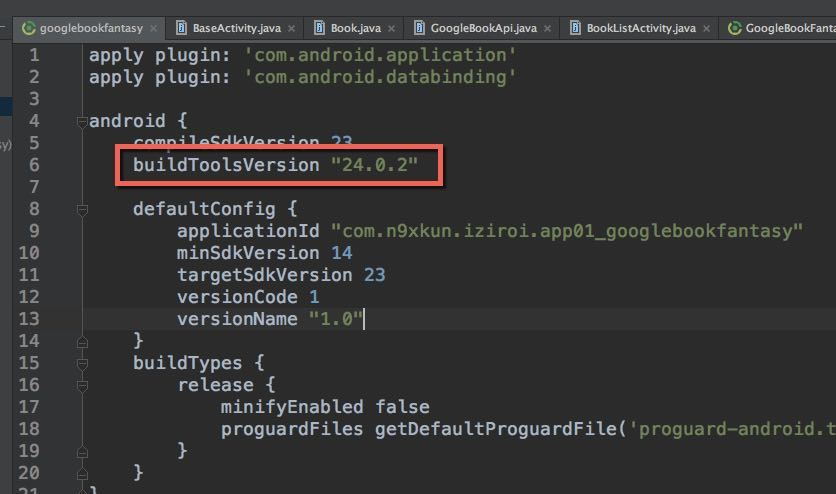Screen dimensions: 836x494
Task: Fold the release block in gutter
Action: [x=82, y=385]
